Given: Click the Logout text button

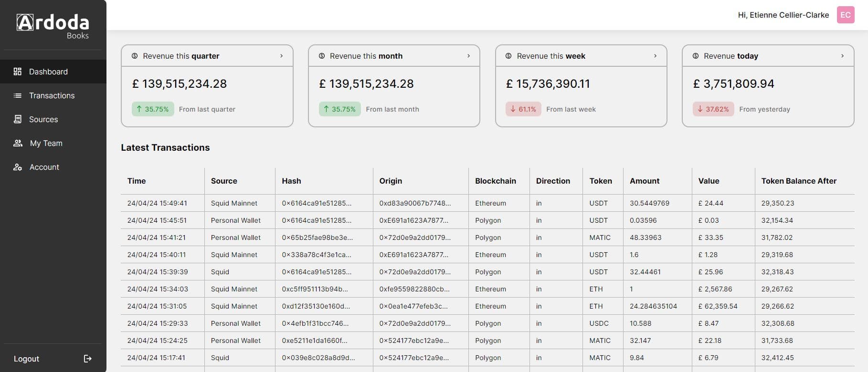Looking at the screenshot, I should click(x=26, y=359).
